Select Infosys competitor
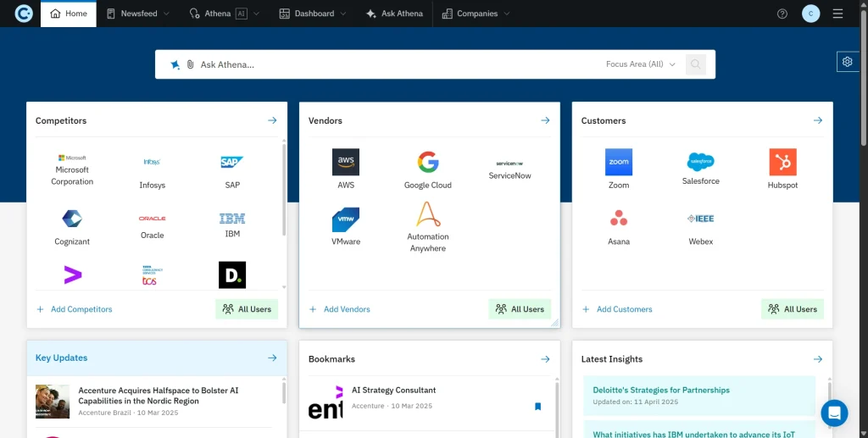Screen dimensions: 868x438 pos(153,173)
